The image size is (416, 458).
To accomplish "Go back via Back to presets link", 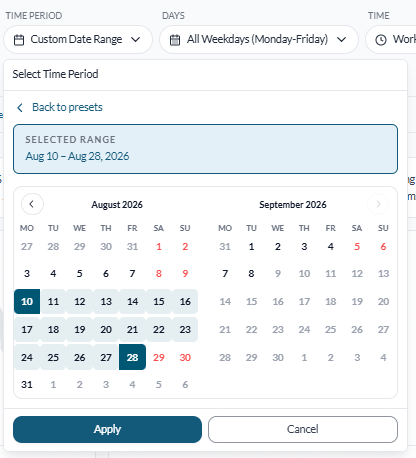I will 67,107.
